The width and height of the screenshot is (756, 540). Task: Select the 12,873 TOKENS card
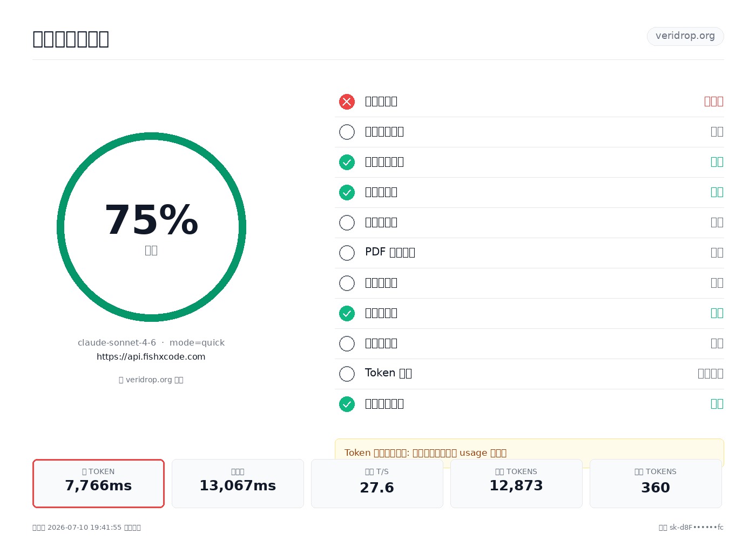pyautogui.click(x=516, y=483)
